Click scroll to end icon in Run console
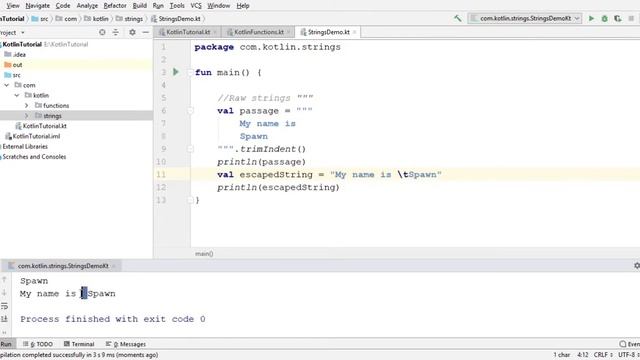This screenshot has width=640, height=360. pos(4,319)
